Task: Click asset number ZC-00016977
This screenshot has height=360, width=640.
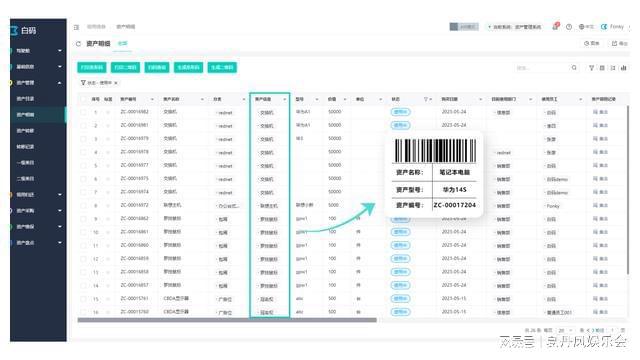Action: point(134,165)
